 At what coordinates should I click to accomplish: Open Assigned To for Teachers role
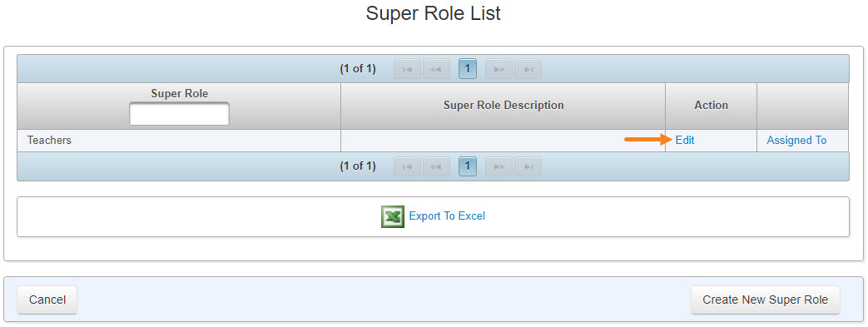796,141
